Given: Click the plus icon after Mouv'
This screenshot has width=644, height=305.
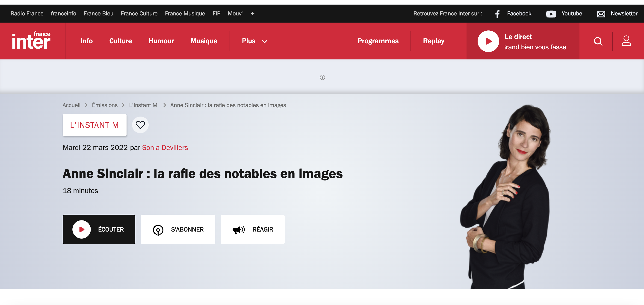Looking at the screenshot, I should (252, 14).
